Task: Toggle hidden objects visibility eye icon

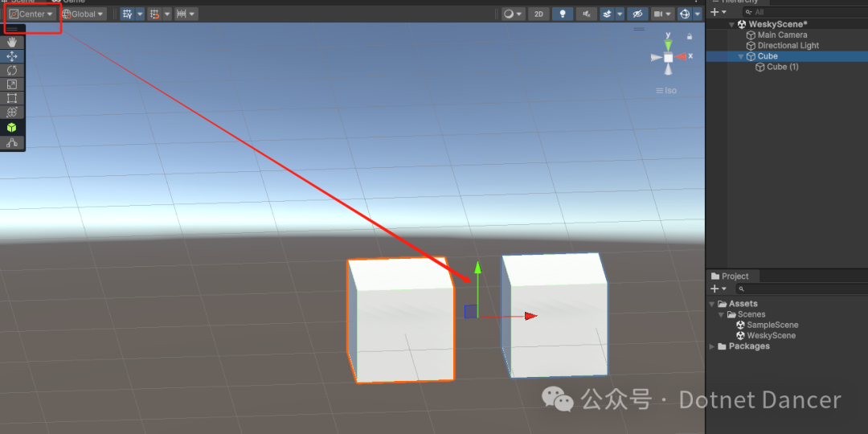Action: [637, 14]
